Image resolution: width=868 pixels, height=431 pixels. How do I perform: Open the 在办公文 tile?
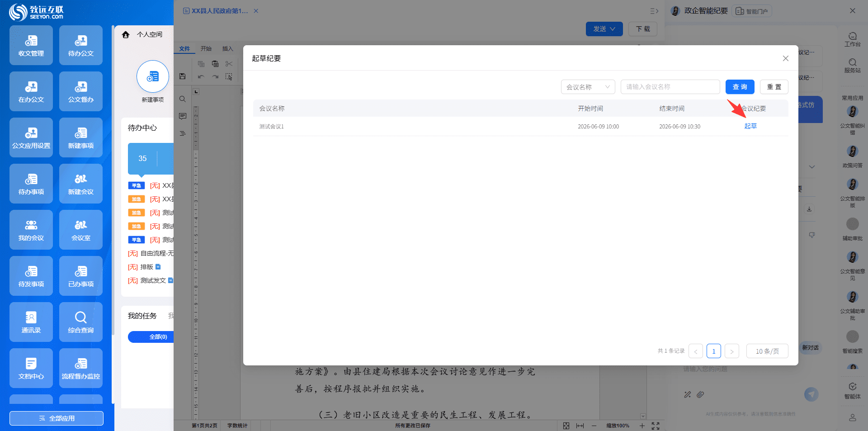(31, 91)
